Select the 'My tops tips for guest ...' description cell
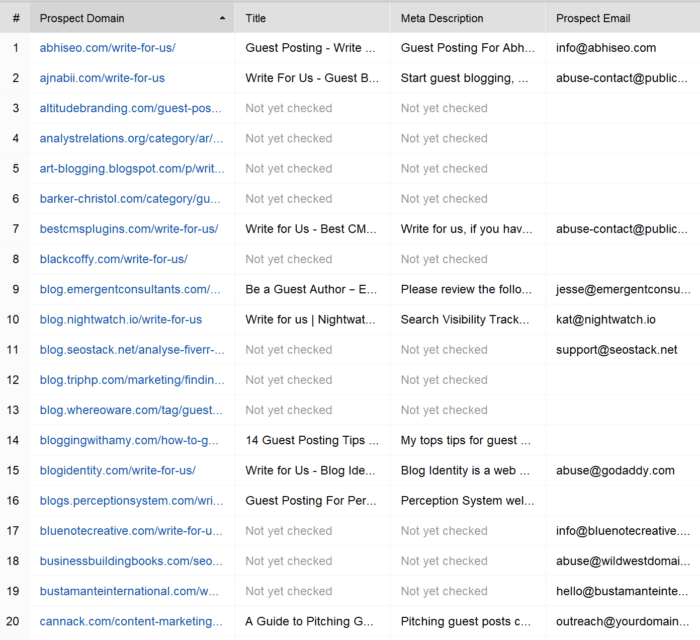Image resolution: width=700 pixels, height=640 pixels. pos(466,440)
